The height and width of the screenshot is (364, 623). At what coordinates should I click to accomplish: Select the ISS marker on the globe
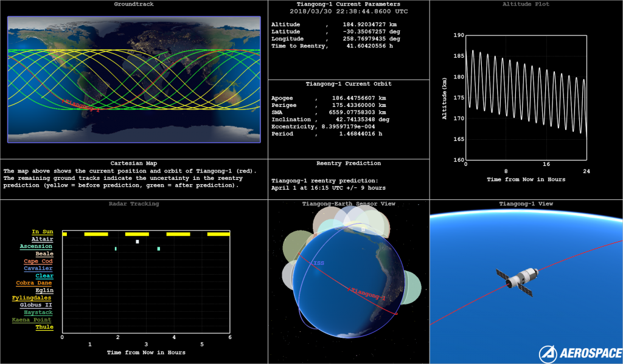coord(318,263)
